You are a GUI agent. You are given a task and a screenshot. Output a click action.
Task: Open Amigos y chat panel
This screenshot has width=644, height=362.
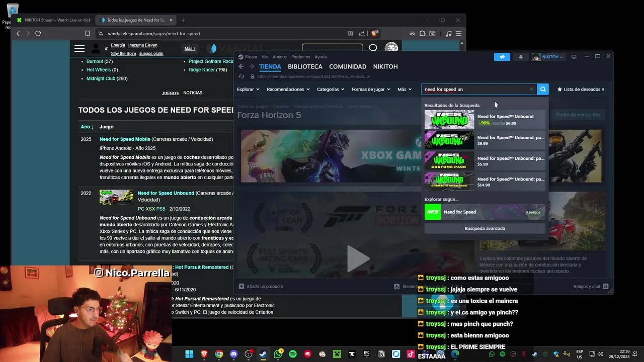(x=591, y=287)
